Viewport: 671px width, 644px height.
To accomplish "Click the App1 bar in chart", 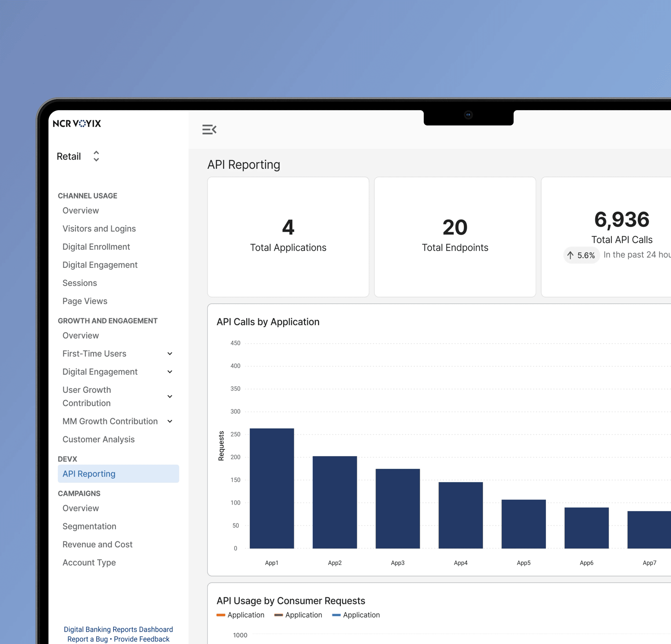I will pos(271,488).
